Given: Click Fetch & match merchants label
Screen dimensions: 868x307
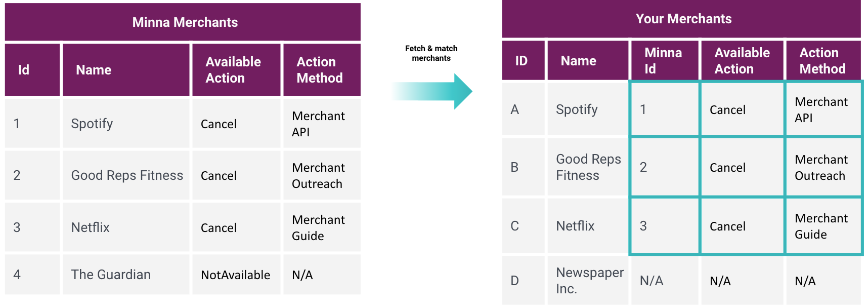Looking at the screenshot, I should [431, 53].
